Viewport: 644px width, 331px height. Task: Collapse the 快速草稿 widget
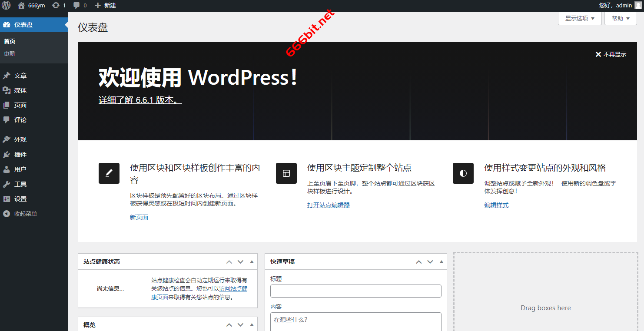pyautogui.click(x=441, y=261)
